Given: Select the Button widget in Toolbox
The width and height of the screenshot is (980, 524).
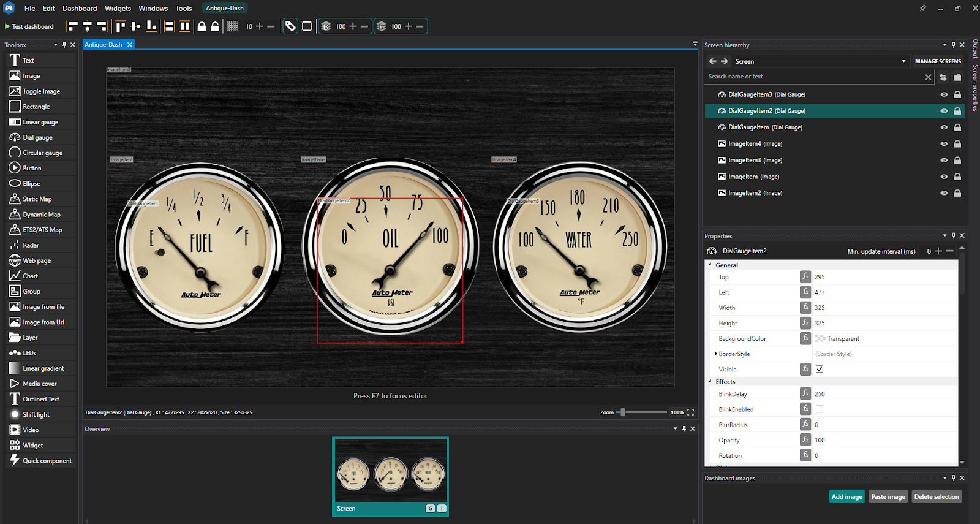Looking at the screenshot, I should 41,168.
